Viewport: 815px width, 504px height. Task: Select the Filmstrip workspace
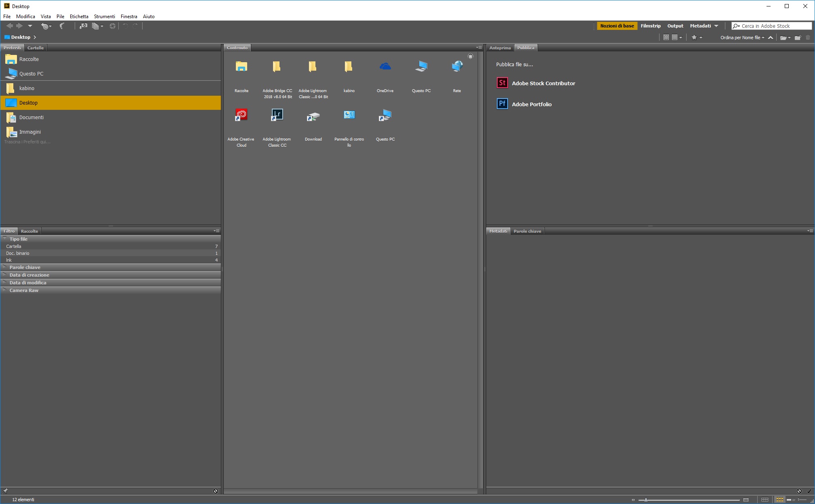click(651, 26)
